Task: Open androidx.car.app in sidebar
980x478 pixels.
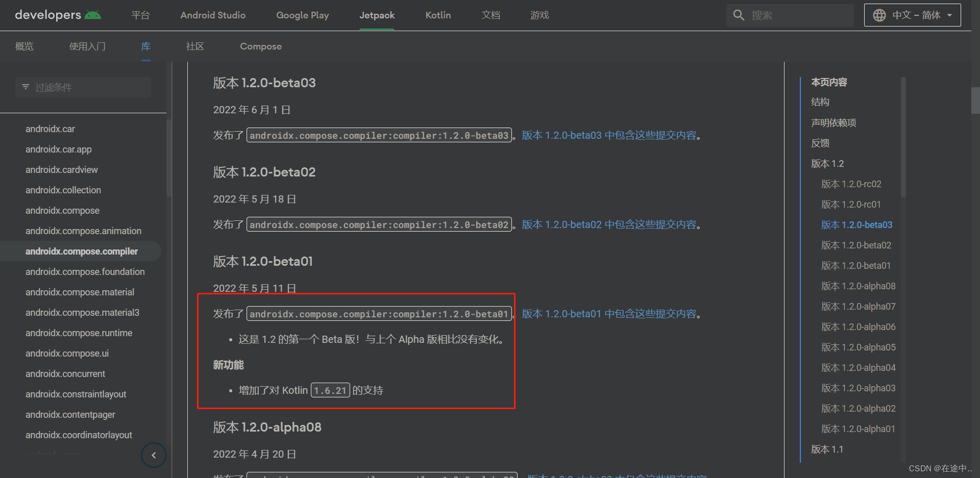Action: point(59,149)
